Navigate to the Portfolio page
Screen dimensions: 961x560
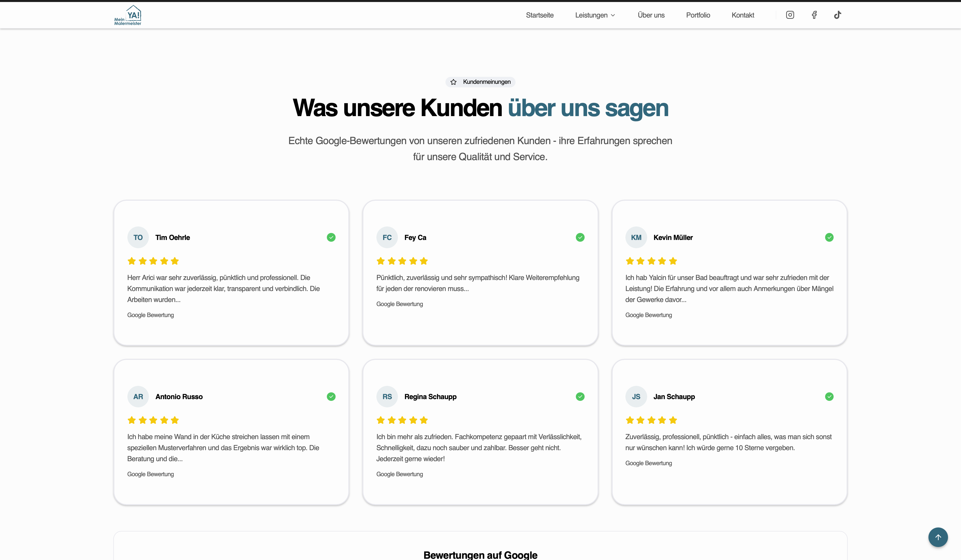pos(698,15)
